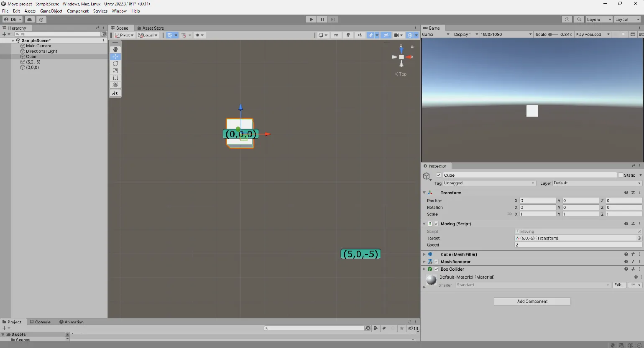Screen dimensions: 644x348
Task: Expand the Cube (Mesh Filter) component
Action: click(424, 254)
